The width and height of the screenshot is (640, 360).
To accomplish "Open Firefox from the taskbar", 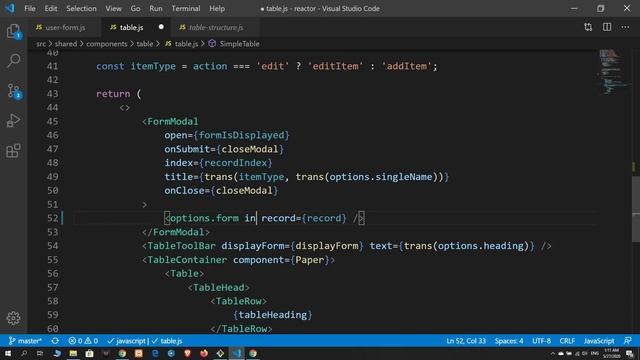I will [x=204, y=353].
